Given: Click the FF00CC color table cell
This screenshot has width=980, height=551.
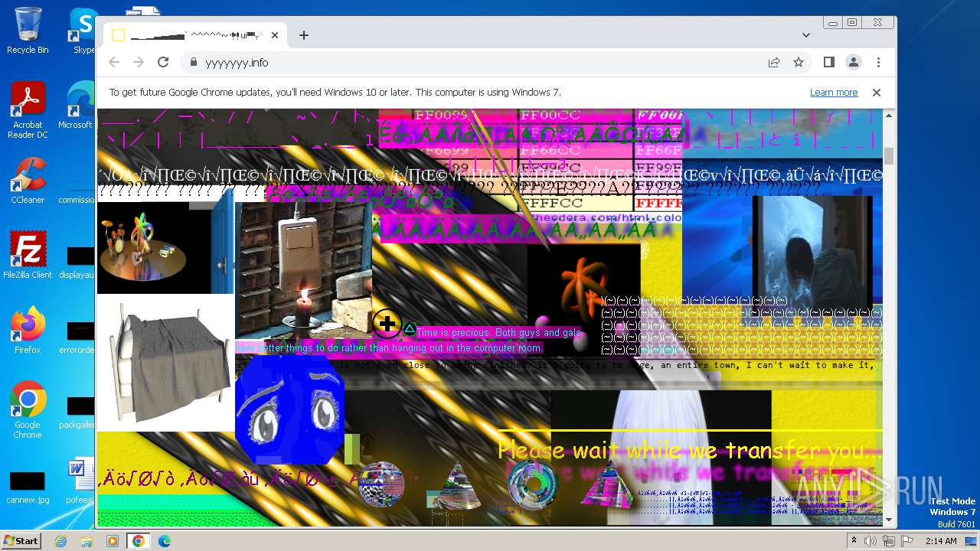Looking at the screenshot, I should (x=575, y=116).
